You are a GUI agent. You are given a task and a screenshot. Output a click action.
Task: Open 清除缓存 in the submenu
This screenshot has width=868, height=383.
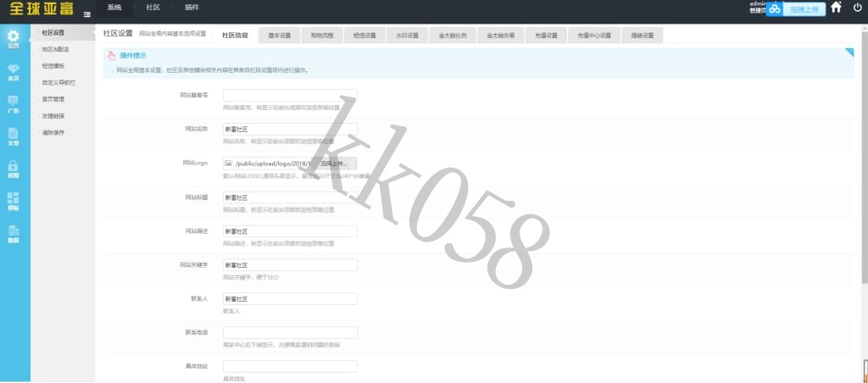53,133
